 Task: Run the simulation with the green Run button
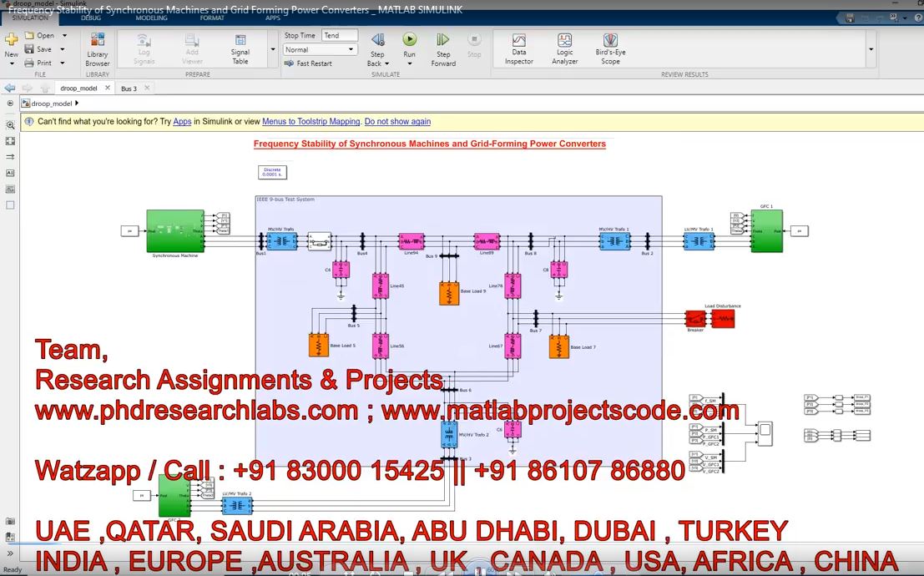coord(409,40)
